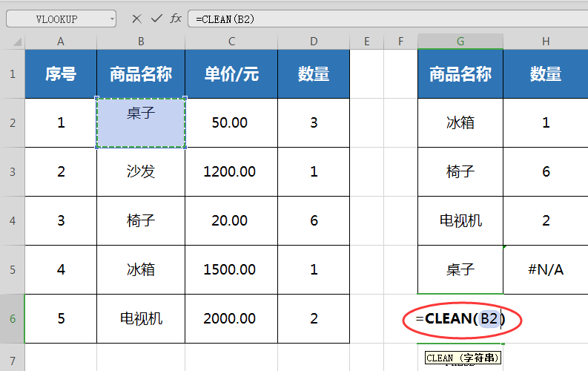The image size is (588, 371).
Task: Select cell G4 containing 电视机
Action: pos(460,221)
